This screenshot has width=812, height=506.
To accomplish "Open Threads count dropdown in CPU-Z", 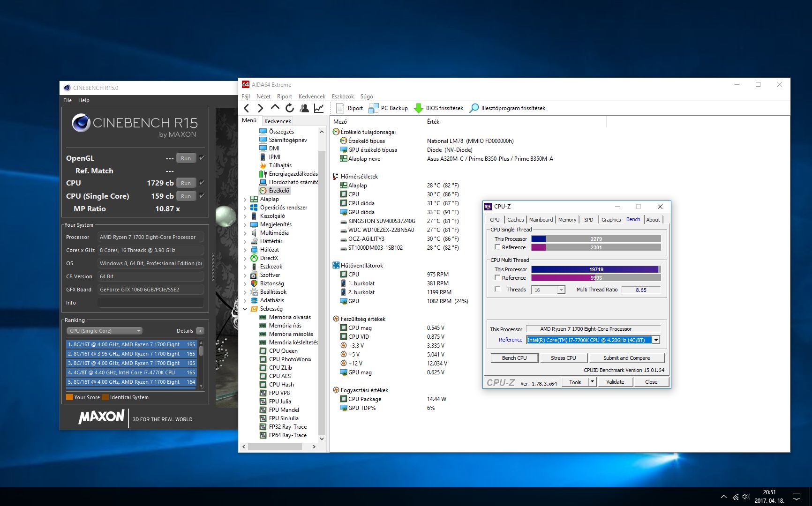I will click(x=561, y=290).
